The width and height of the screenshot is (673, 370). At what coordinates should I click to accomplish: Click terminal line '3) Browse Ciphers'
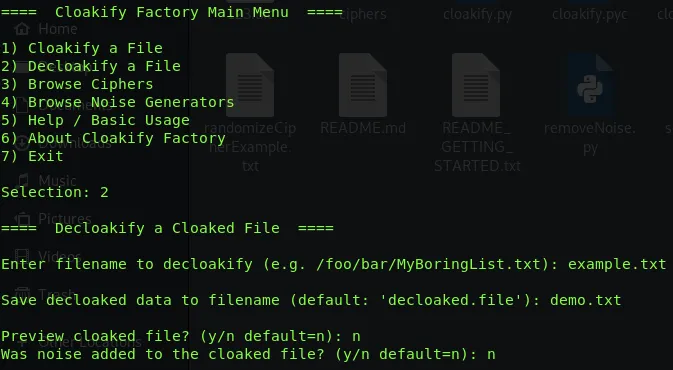click(77, 84)
